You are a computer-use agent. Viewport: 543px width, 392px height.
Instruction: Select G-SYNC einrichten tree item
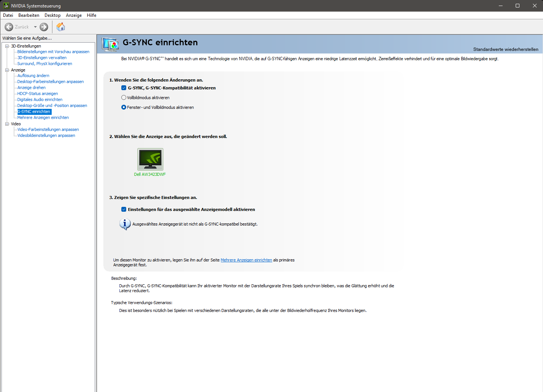(x=34, y=111)
